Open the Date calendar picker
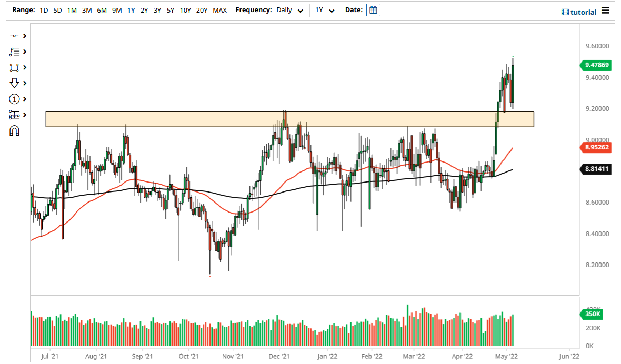Screen dimensions: 621x364 click(373, 10)
